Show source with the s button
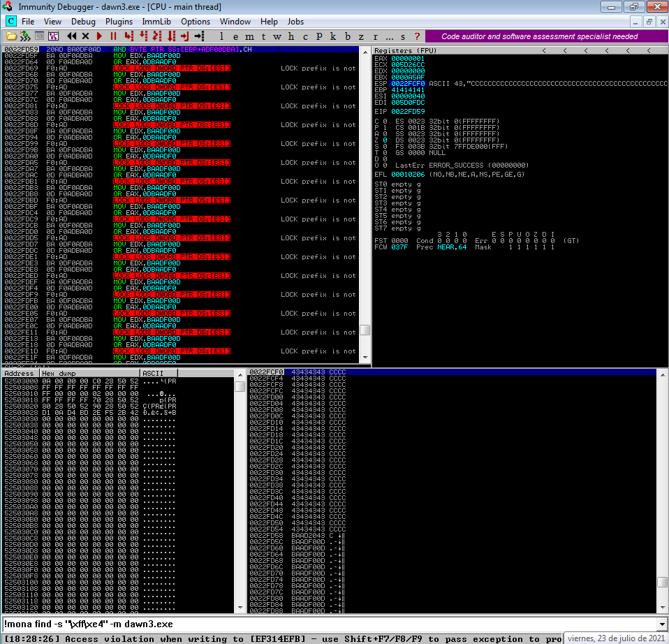The width and height of the screenshot is (669, 644). 403,36
